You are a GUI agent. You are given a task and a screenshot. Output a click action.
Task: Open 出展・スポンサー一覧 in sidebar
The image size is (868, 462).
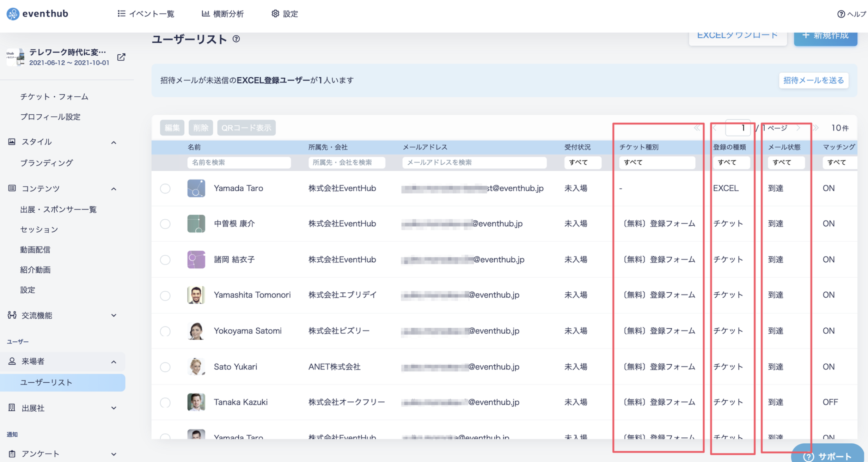(x=58, y=209)
